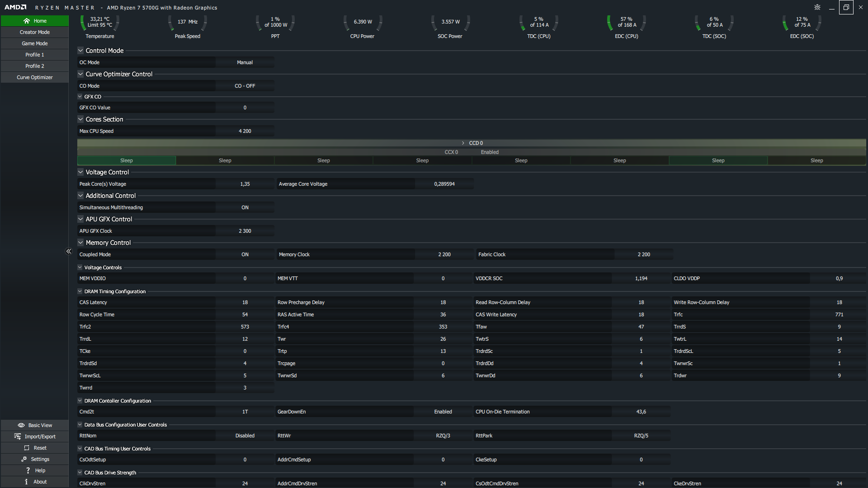This screenshot has height=488, width=868.
Task: Toggle Simultaneous Multithreading ON value
Action: [x=245, y=207]
